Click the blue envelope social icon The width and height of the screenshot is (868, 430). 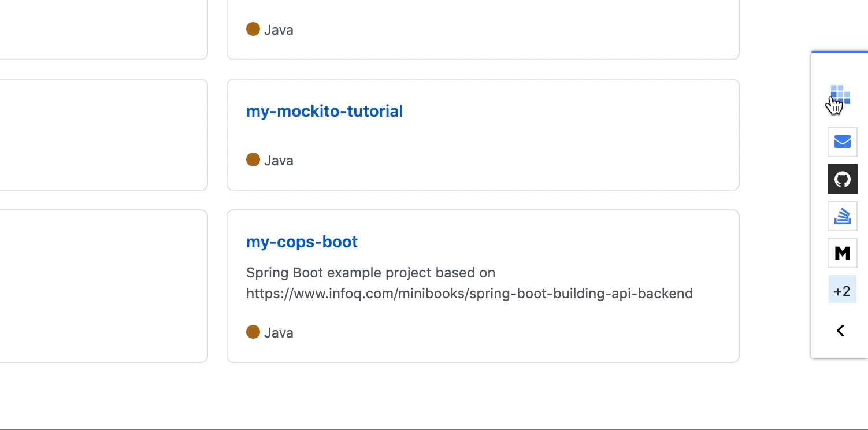(842, 142)
